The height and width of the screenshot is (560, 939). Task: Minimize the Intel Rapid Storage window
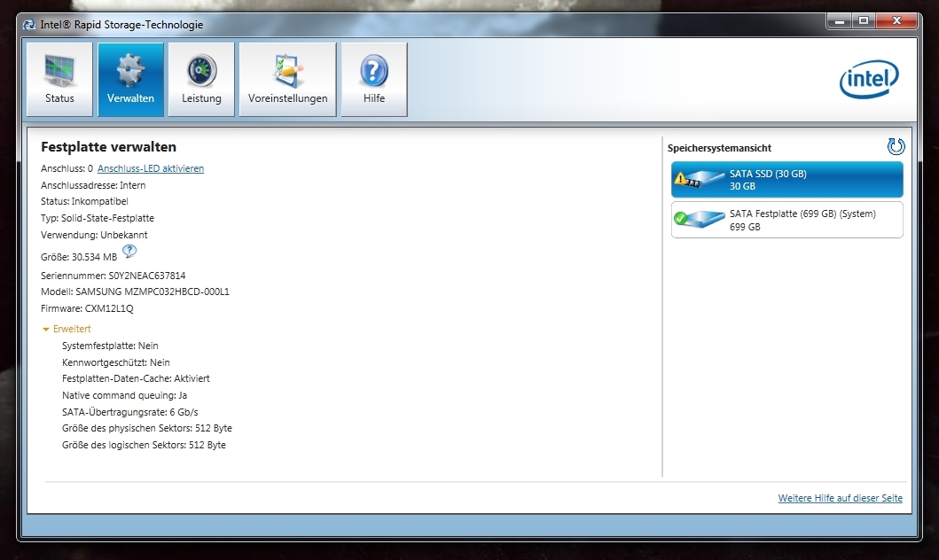(x=840, y=21)
